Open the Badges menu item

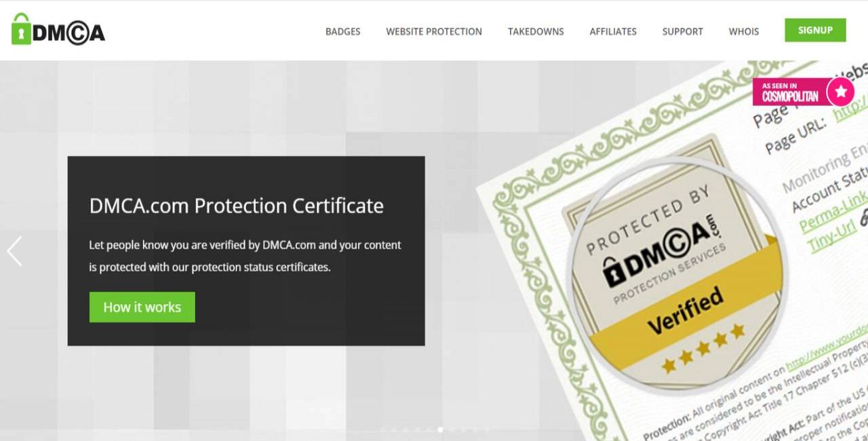tap(342, 31)
